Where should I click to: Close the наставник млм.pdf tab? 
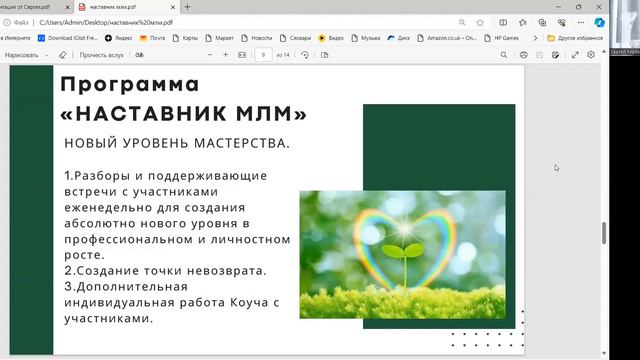(x=173, y=7)
